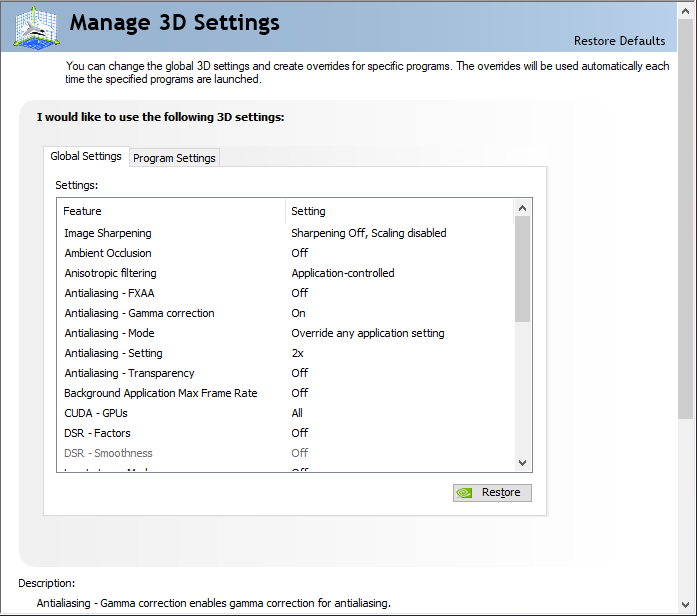Select Antialiasing - Gamma correction row
The width and height of the screenshot is (697, 616).
coord(285,313)
